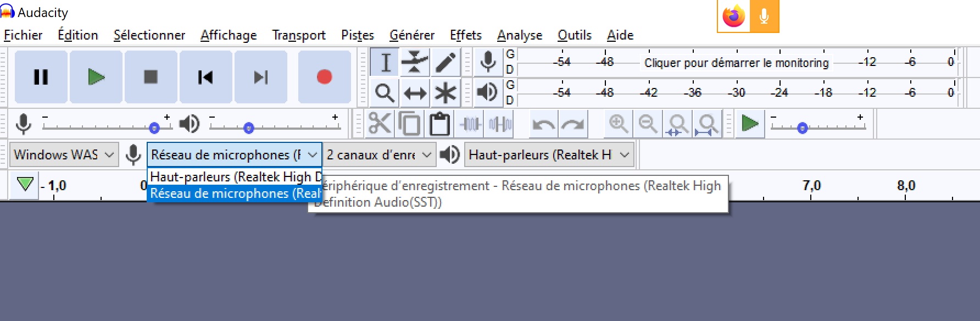
Task: Open the Analyse menu
Action: (x=520, y=35)
